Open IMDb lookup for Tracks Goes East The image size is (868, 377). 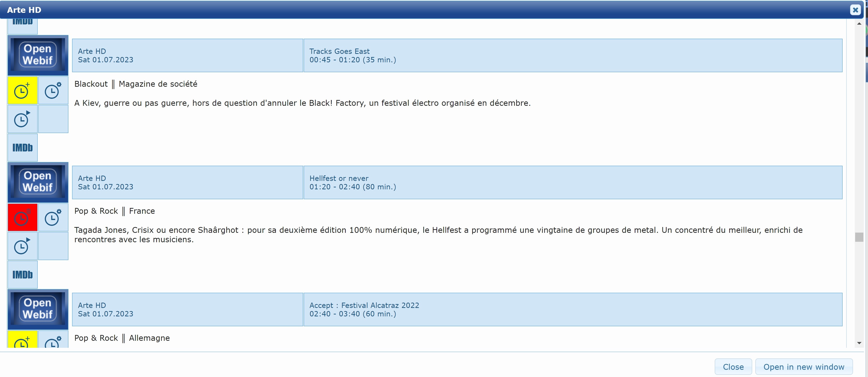point(22,147)
